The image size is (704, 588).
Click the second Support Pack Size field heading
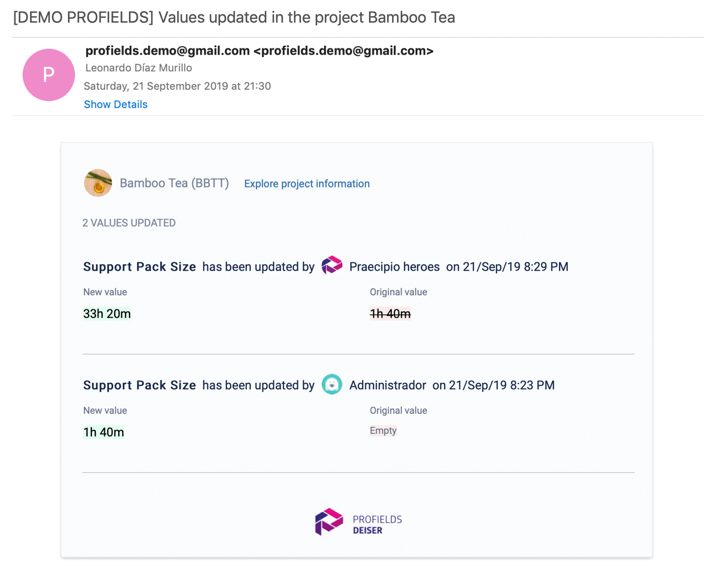140,385
